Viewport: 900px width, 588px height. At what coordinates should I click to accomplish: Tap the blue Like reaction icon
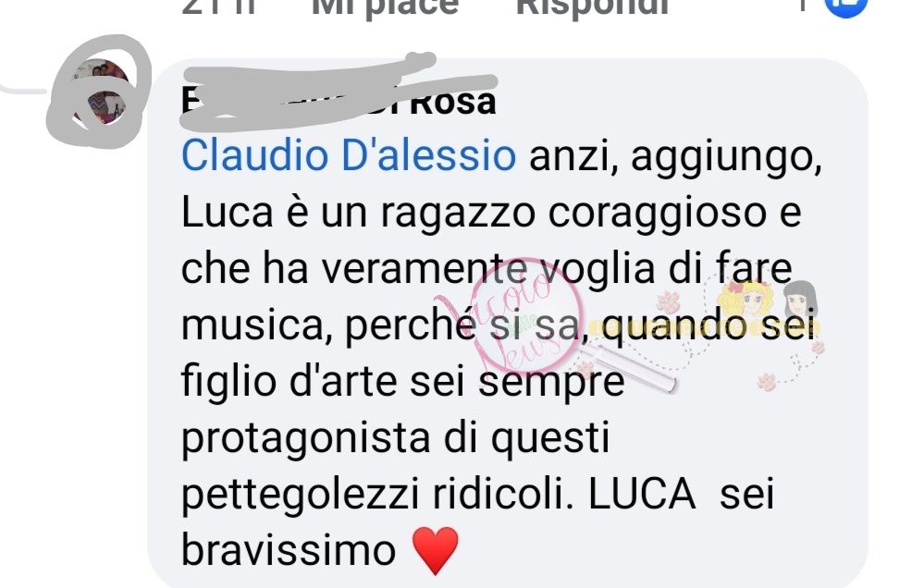tap(846, 6)
